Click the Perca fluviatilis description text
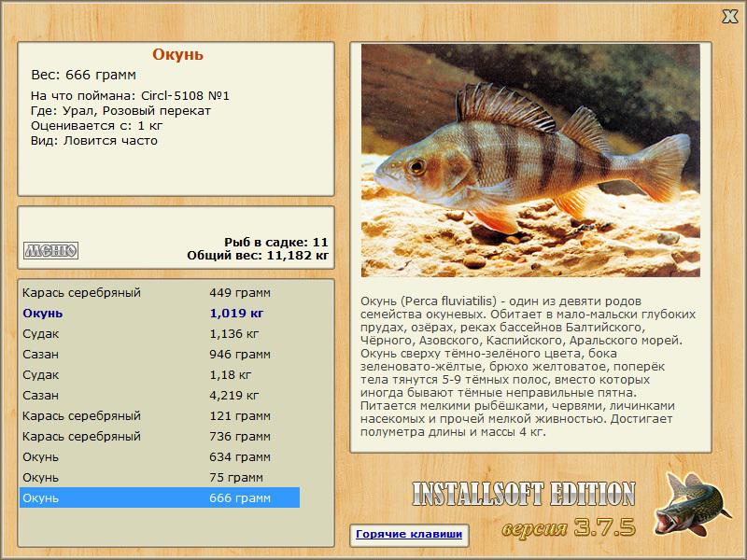This screenshot has width=747, height=560. [x=528, y=367]
